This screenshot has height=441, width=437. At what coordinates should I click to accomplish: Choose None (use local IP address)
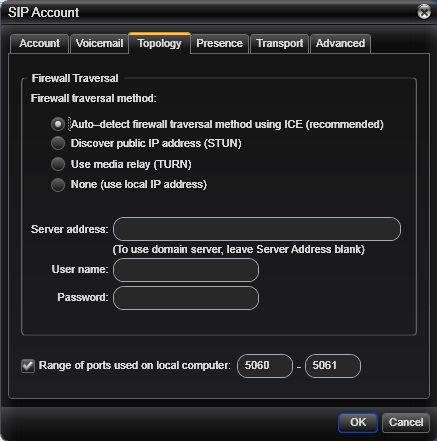[x=58, y=184]
